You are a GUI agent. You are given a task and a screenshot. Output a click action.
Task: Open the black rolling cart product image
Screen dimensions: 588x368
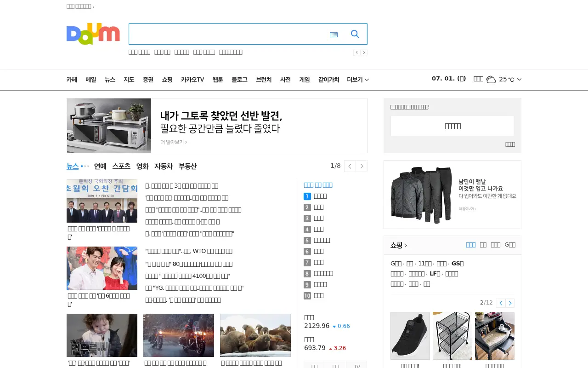(452, 336)
